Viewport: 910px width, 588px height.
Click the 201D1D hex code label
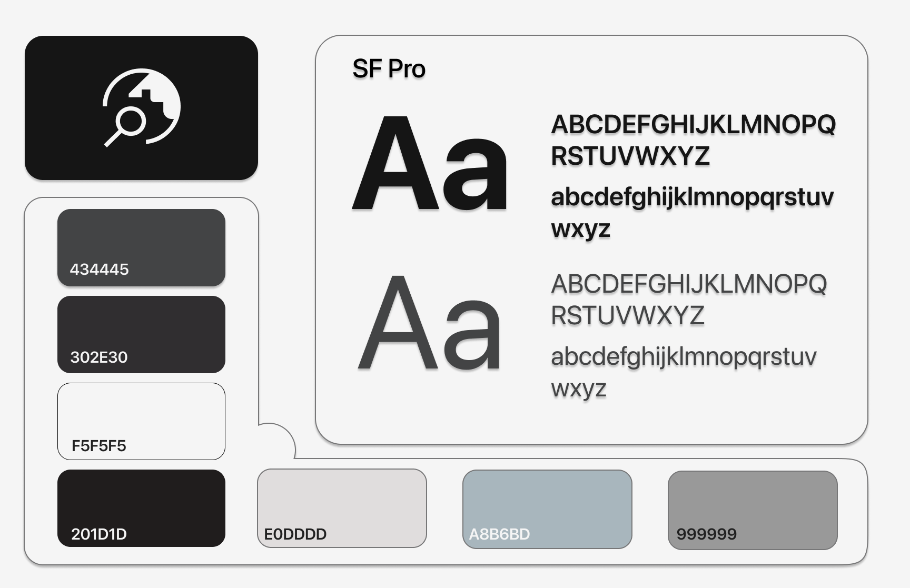(x=99, y=534)
